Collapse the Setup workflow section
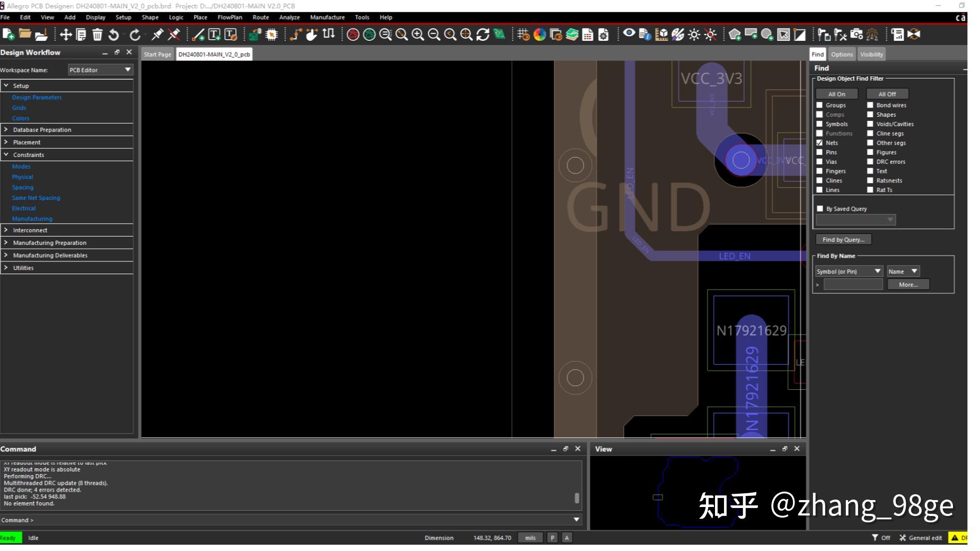The height and width of the screenshot is (551, 980). click(6, 85)
